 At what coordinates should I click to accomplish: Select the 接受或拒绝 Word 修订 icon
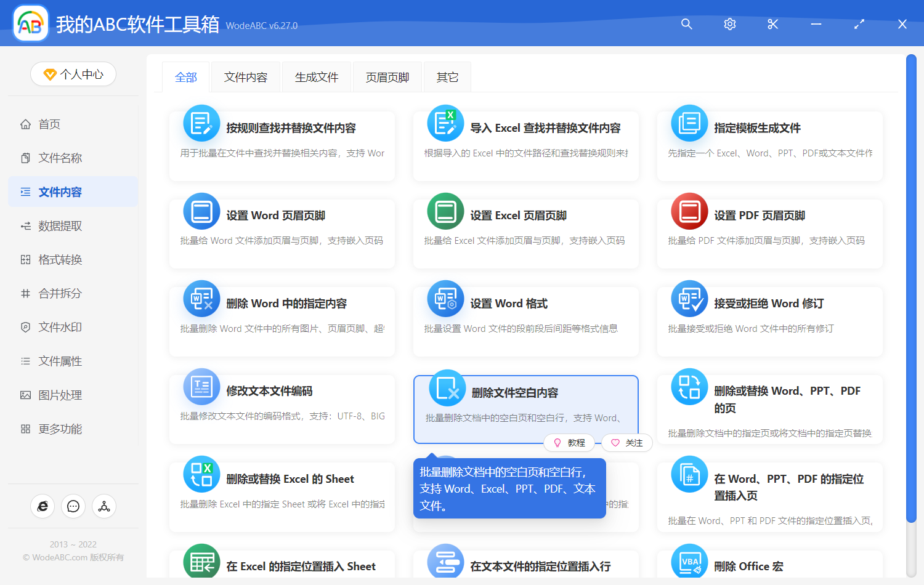click(689, 299)
